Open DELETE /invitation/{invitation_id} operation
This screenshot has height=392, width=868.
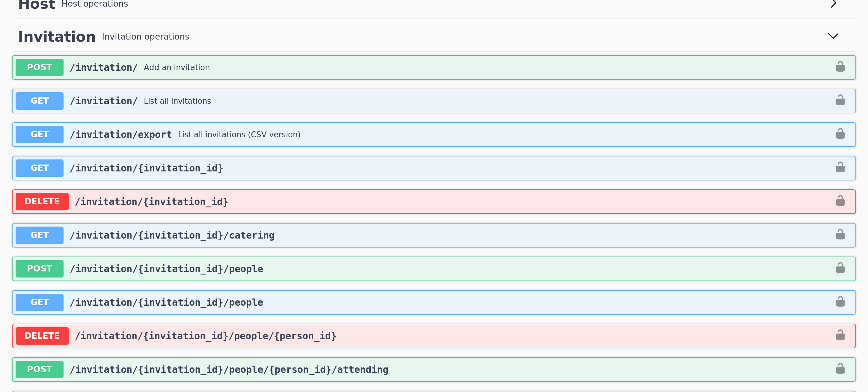434,202
